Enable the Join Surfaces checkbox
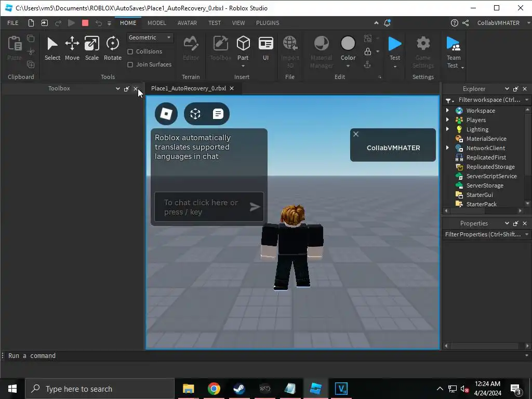This screenshot has width=532, height=399. 130,64
